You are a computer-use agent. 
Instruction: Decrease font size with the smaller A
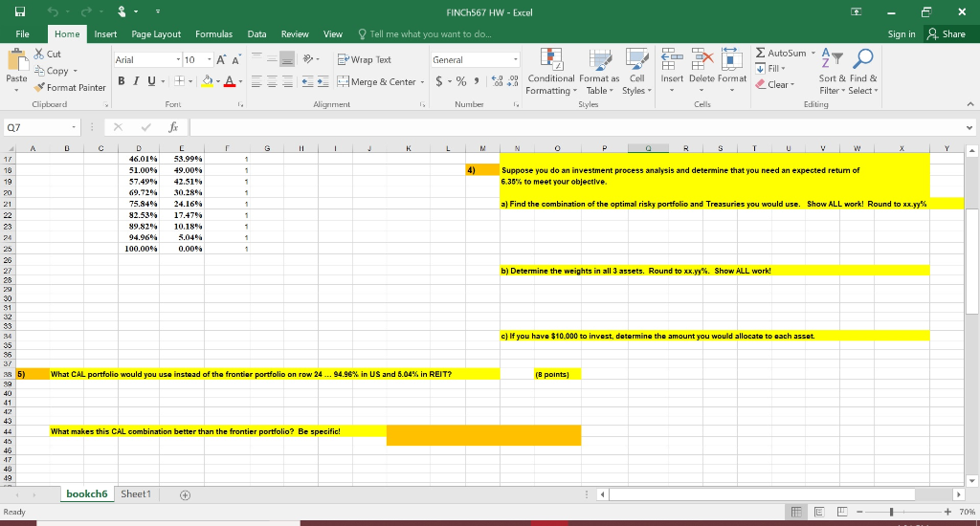(235, 60)
